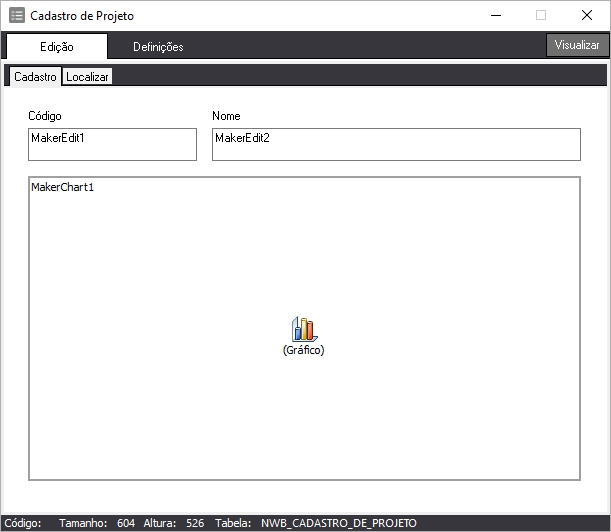Click the (Gráfico) caption text
611x532 pixels.
tap(303, 350)
